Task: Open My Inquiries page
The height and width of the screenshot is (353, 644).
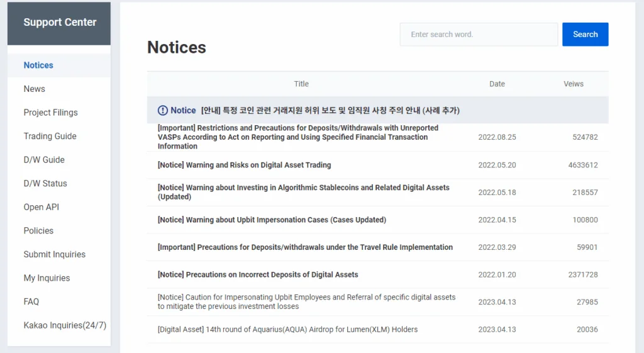Action: [47, 278]
